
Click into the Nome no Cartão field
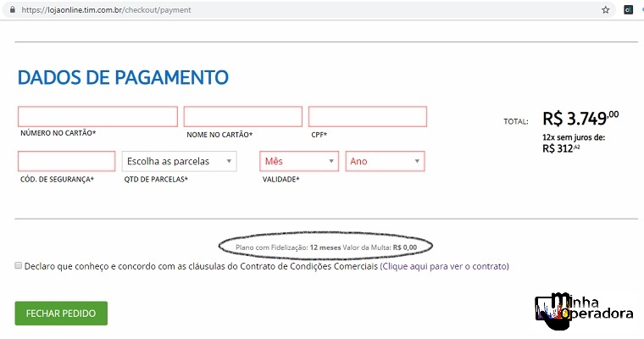pyautogui.click(x=242, y=116)
